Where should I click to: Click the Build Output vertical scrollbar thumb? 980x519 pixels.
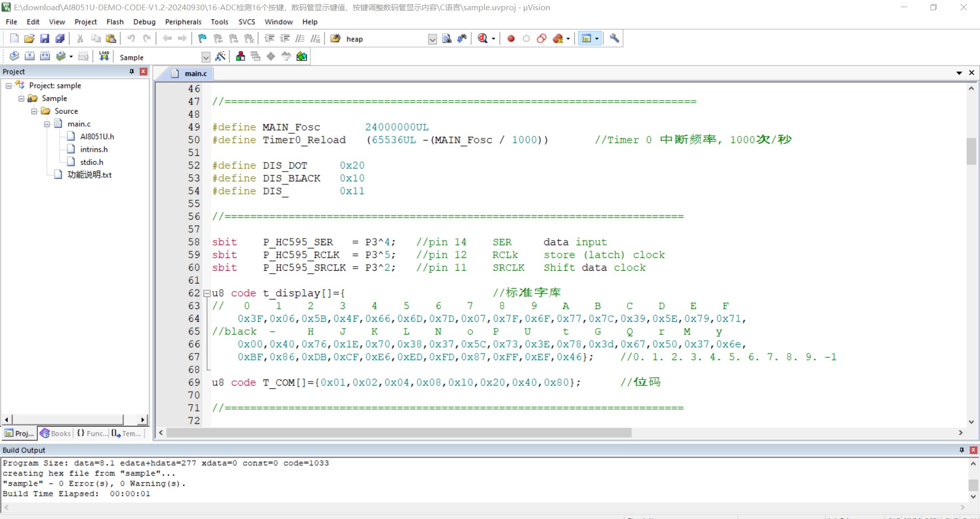click(x=973, y=485)
